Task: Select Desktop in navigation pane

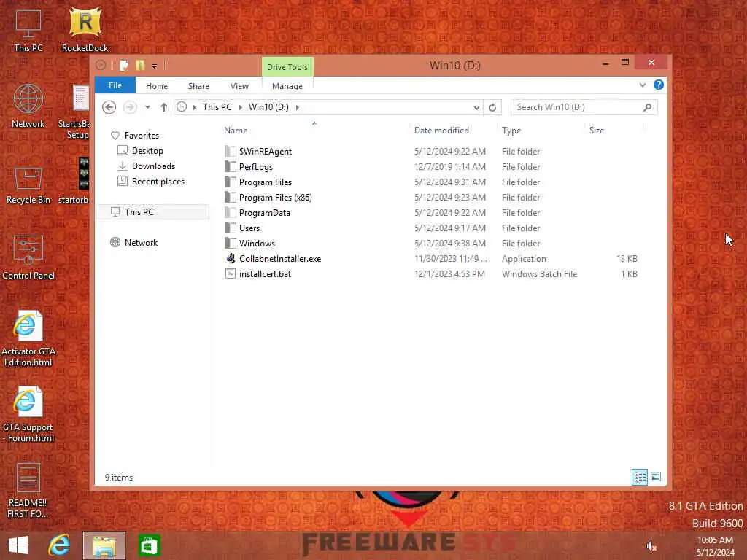Action: click(147, 151)
